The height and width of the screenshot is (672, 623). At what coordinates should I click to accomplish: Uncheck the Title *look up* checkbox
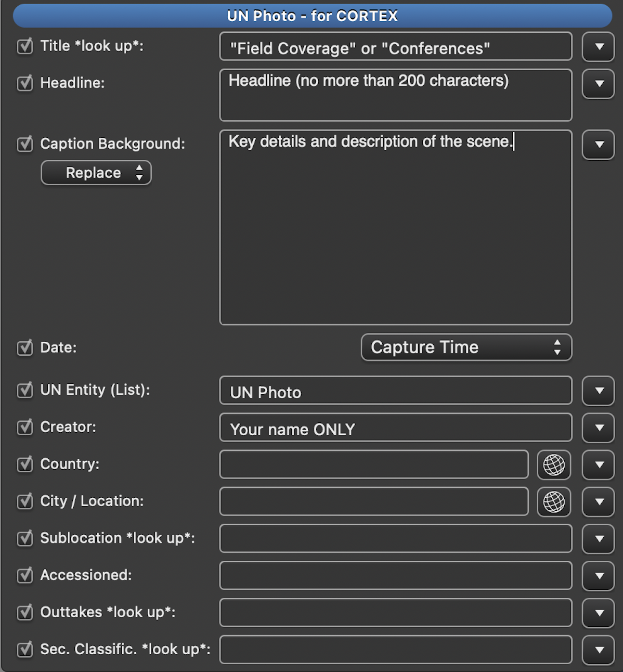tap(25, 46)
